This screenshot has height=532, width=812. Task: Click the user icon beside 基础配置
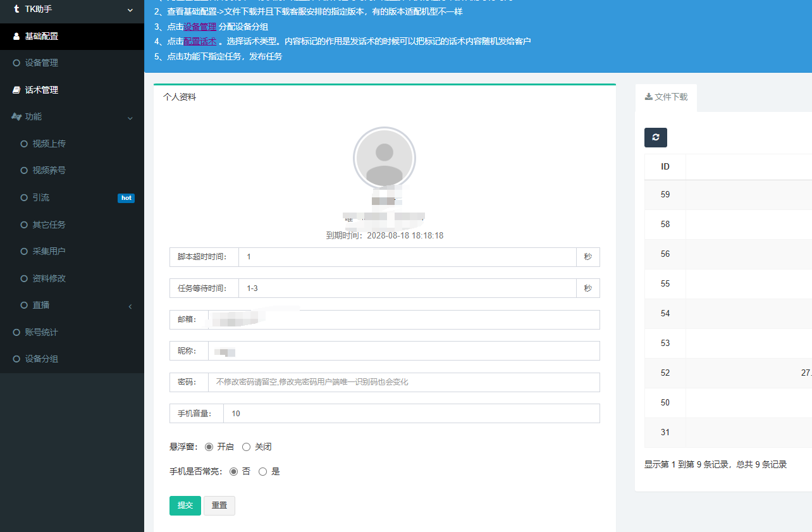coord(16,37)
